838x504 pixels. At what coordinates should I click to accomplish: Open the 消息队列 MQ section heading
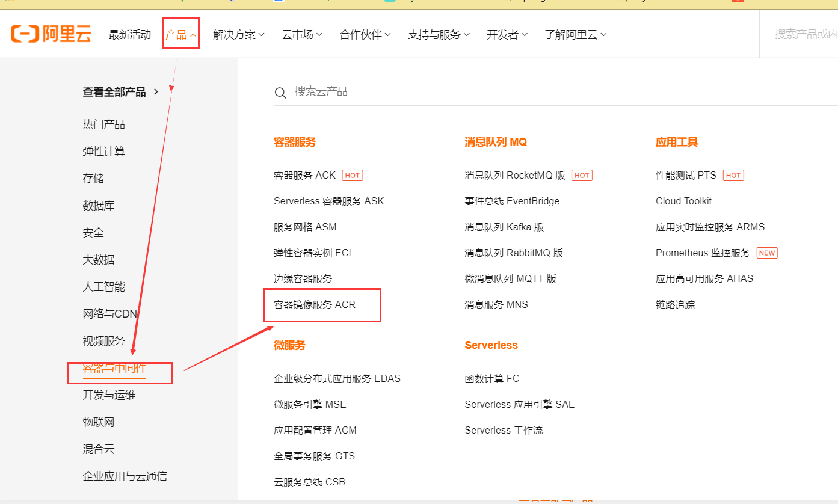pos(496,143)
